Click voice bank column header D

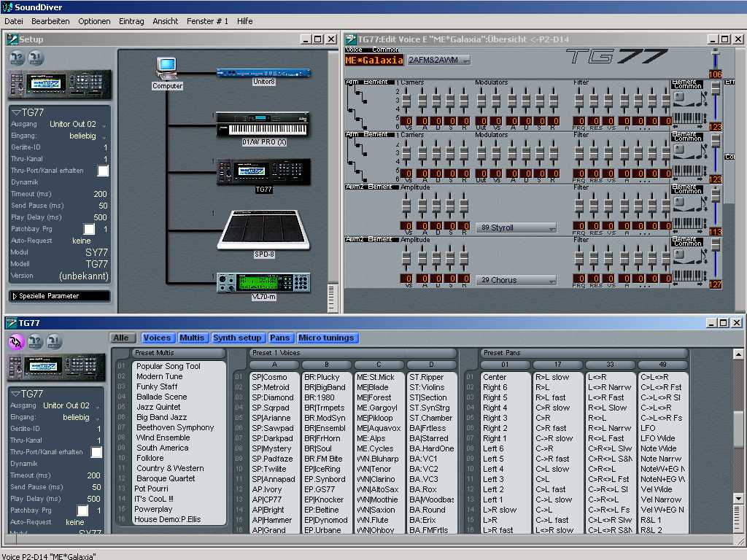tap(431, 365)
